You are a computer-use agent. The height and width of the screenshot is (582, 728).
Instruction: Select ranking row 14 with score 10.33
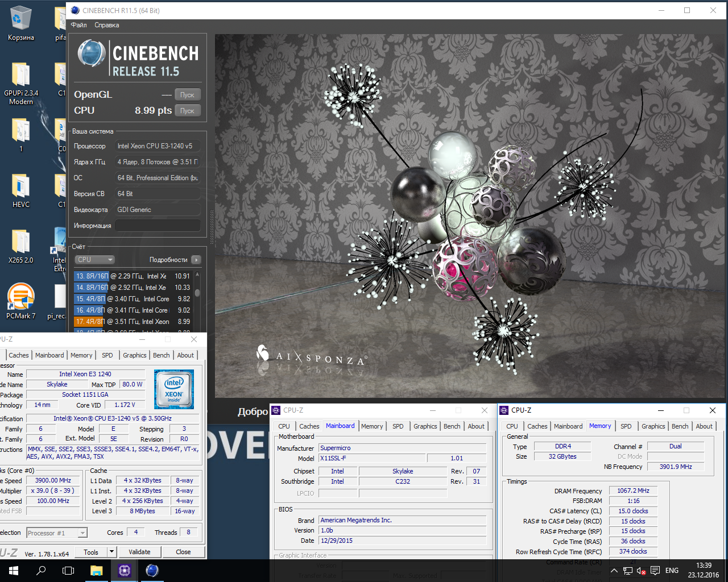[133, 288]
